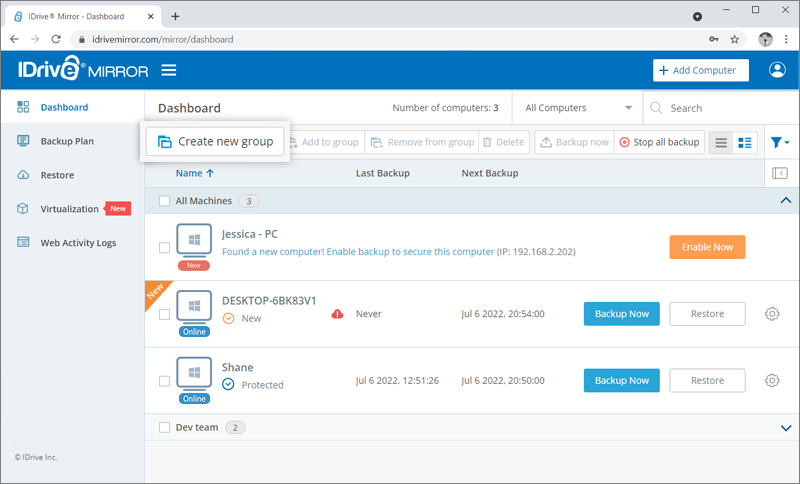Click Enable Now for Jessica - PC

pos(706,247)
